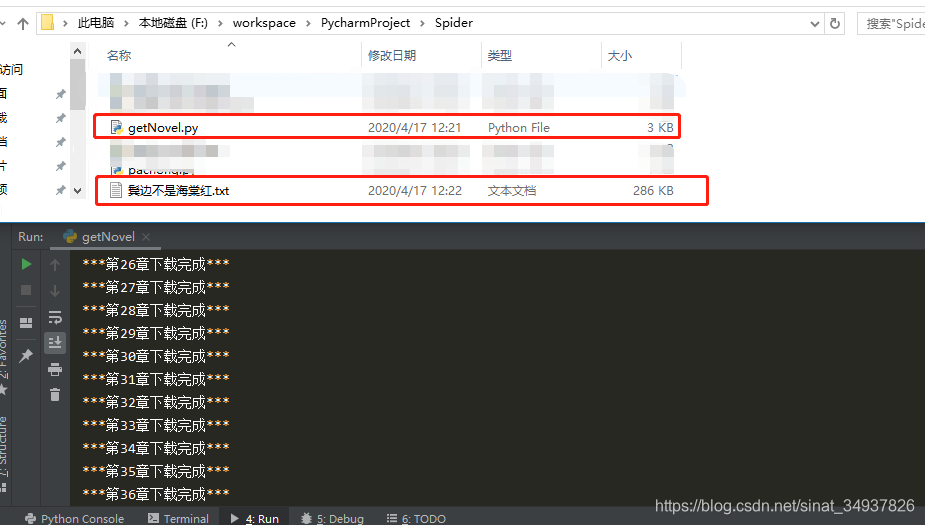Screen dimensions: 925x525
Task: Sort files by 大小 column
Action: coord(619,55)
